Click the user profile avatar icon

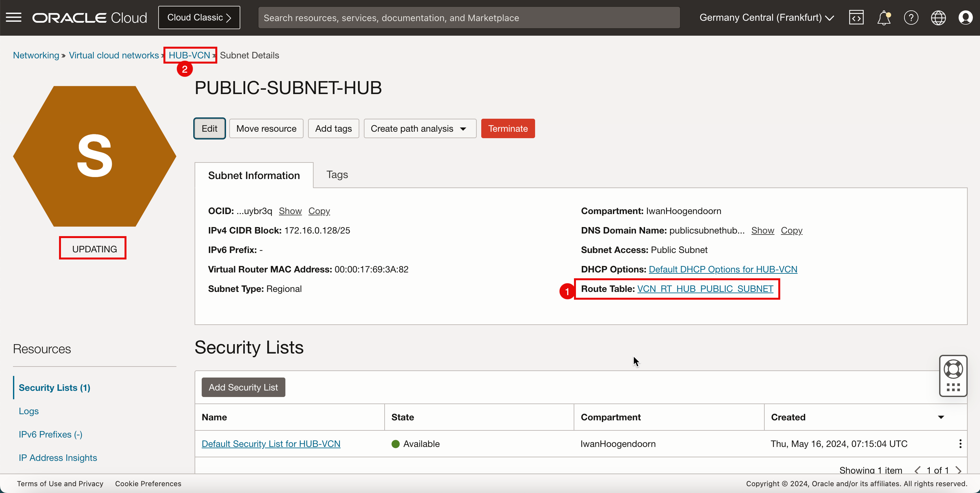pyautogui.click(x=966, y=18)
